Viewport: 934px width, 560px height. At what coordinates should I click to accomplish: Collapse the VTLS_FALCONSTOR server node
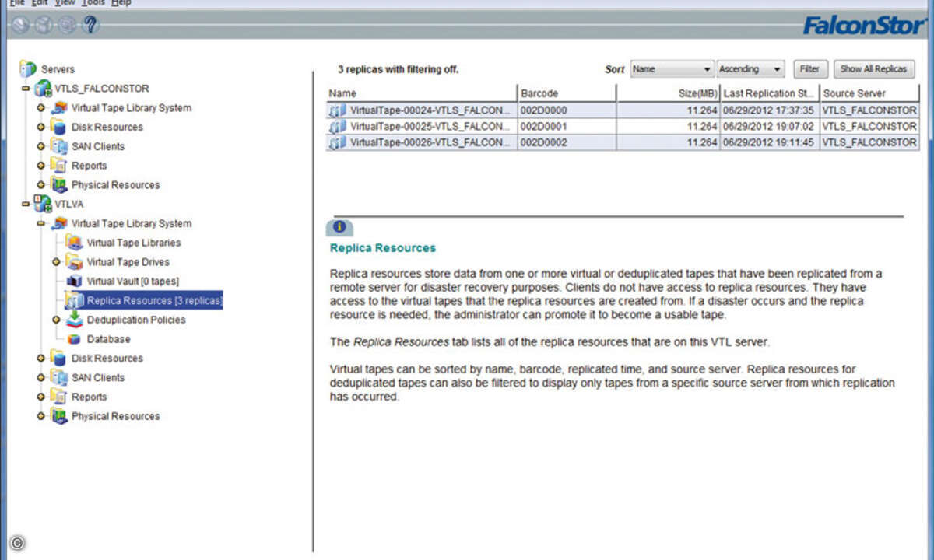tap(26, 89)
